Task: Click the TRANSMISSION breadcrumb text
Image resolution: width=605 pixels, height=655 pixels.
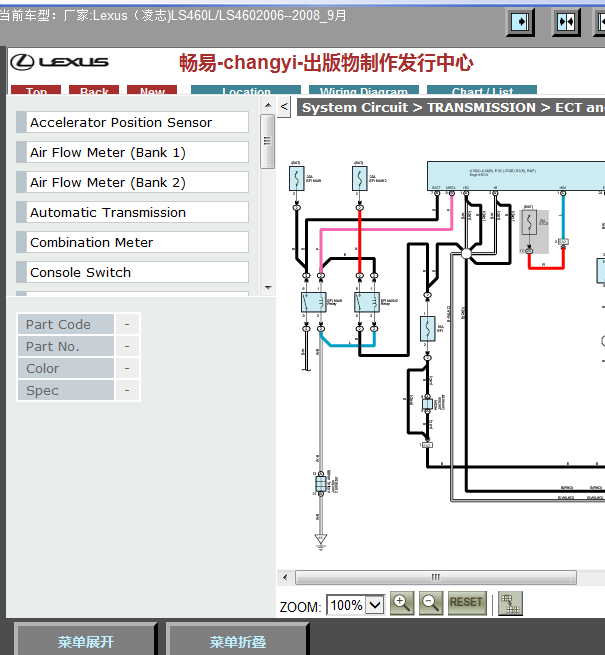Action: [x=481, y=108]
